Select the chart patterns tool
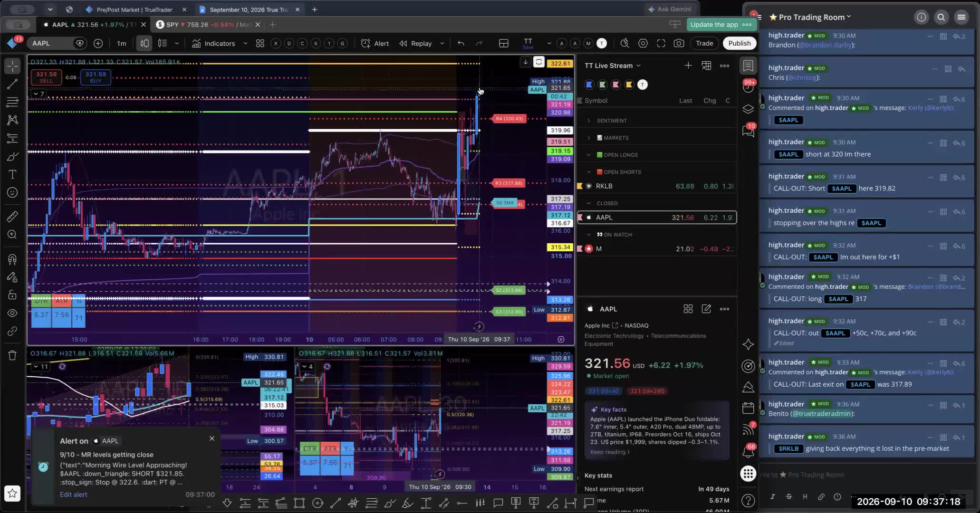This screenshot has height=513, width=980. click(12, 120)
